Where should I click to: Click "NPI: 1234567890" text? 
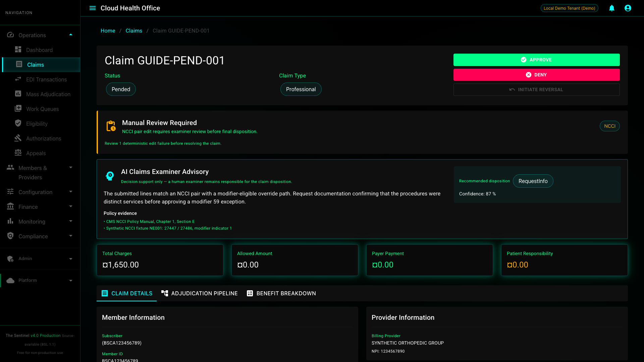pyautogui.click(x=388, y=351)
